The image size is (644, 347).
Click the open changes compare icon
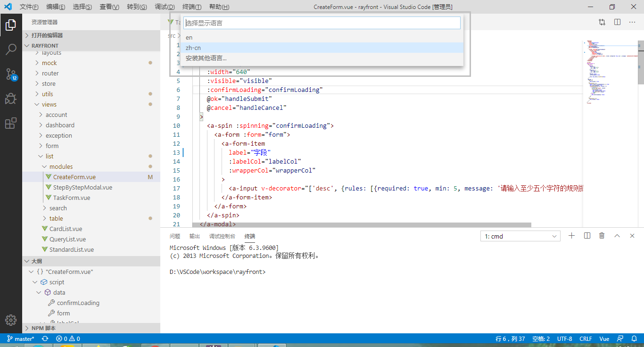pos(602,22)
